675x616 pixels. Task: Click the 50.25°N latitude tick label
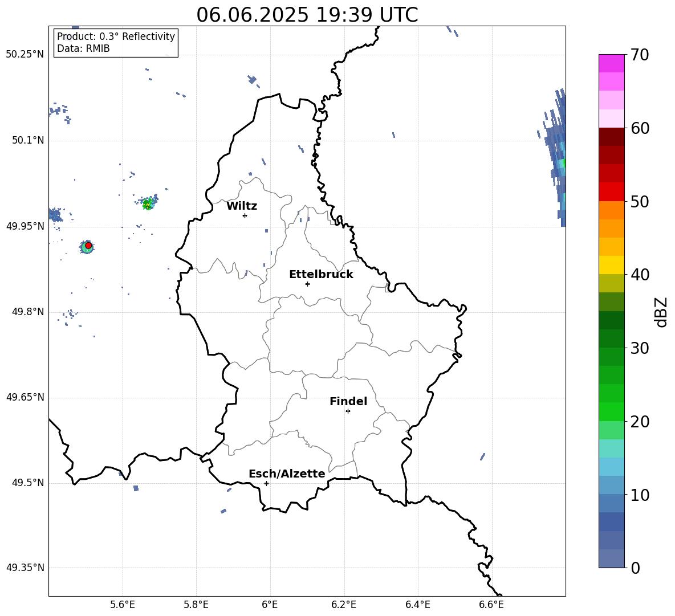click(25, 55)
